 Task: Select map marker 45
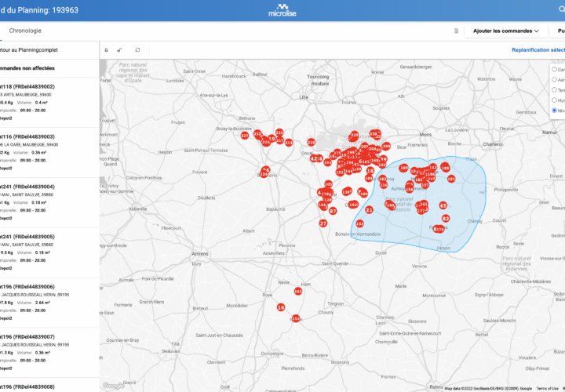[443, 205]
